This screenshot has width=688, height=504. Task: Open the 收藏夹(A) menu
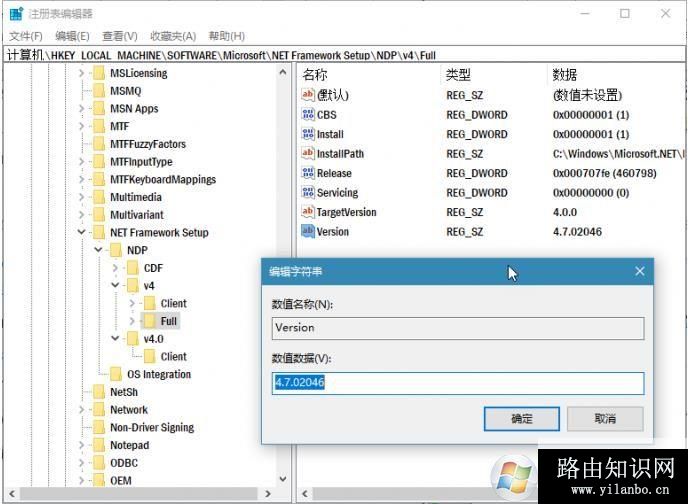[173, 36]
